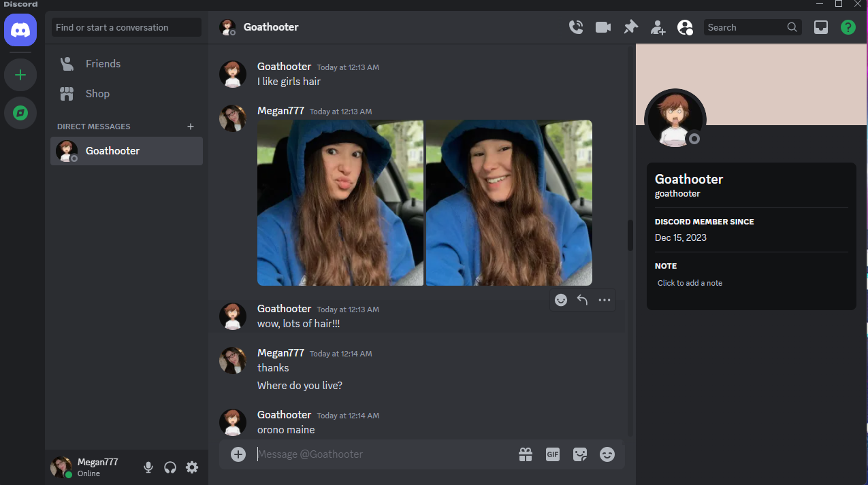Screen dimensions: 868x485
Task: Open attachment plus menu in message box
Action: [x=238, y=454]
